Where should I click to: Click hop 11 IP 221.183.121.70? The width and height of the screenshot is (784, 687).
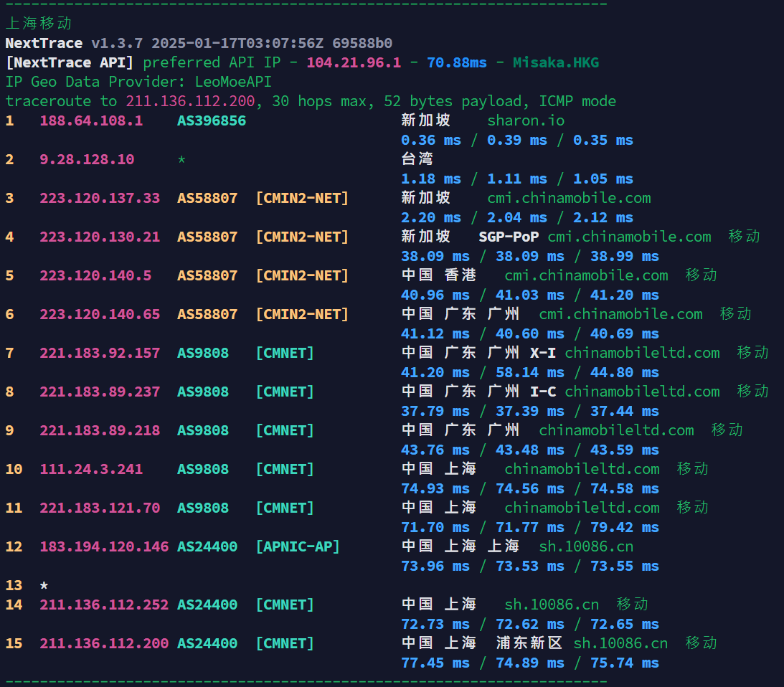(100, 508)
